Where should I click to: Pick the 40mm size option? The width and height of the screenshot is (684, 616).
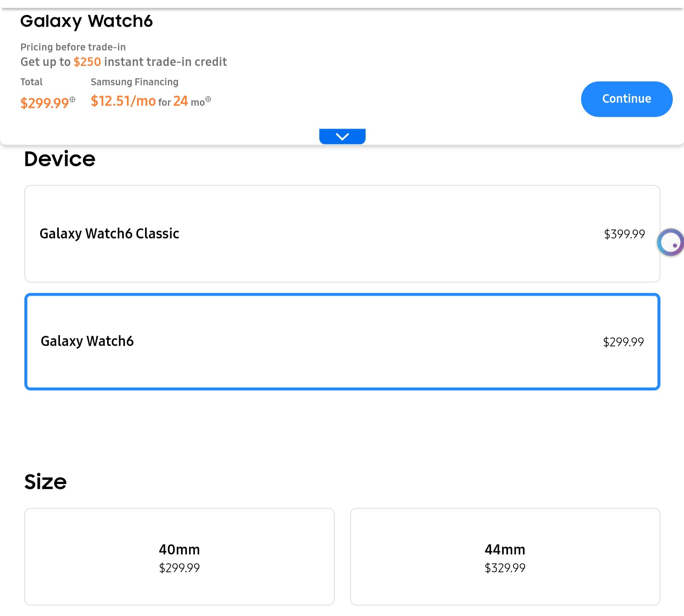coord(179,556)
